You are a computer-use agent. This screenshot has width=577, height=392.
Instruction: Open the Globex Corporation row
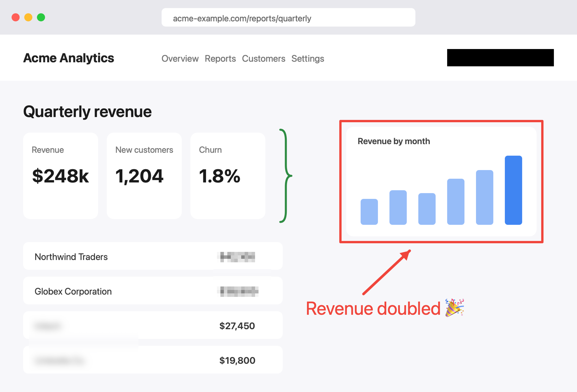coord(153,291)
